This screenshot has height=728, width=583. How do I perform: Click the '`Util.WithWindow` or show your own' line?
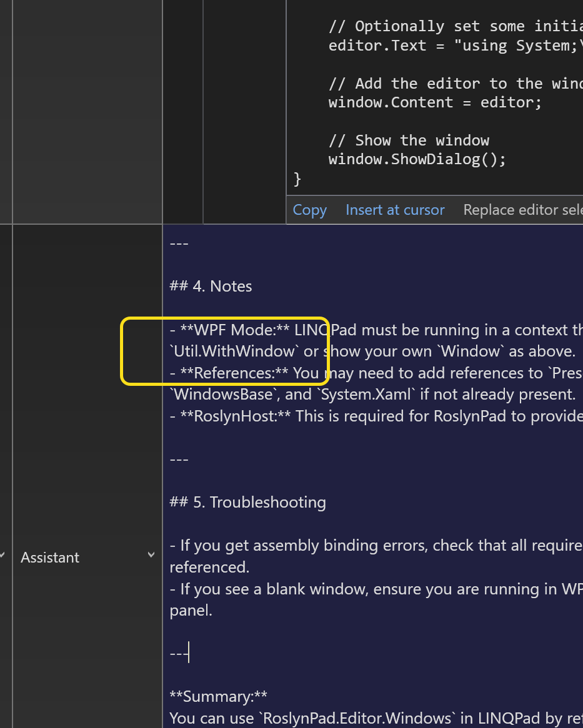point(372,352)
